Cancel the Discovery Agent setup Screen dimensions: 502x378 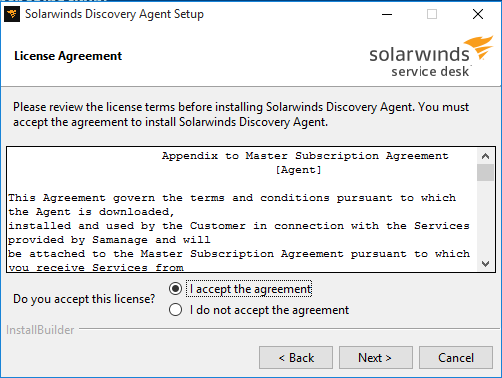[456, 358]
